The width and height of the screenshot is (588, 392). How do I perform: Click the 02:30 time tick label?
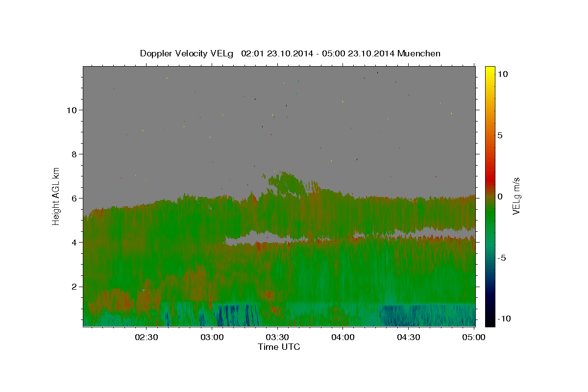(147, 337)
